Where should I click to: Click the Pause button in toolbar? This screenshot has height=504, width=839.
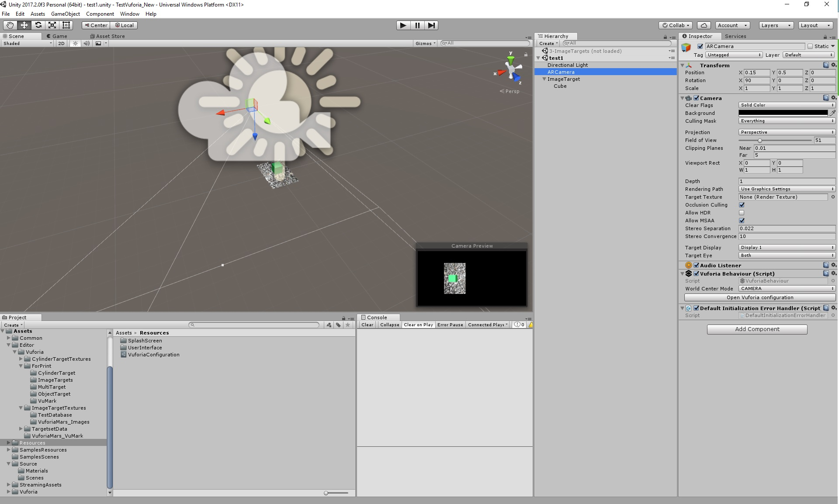(x=418, y=25)
